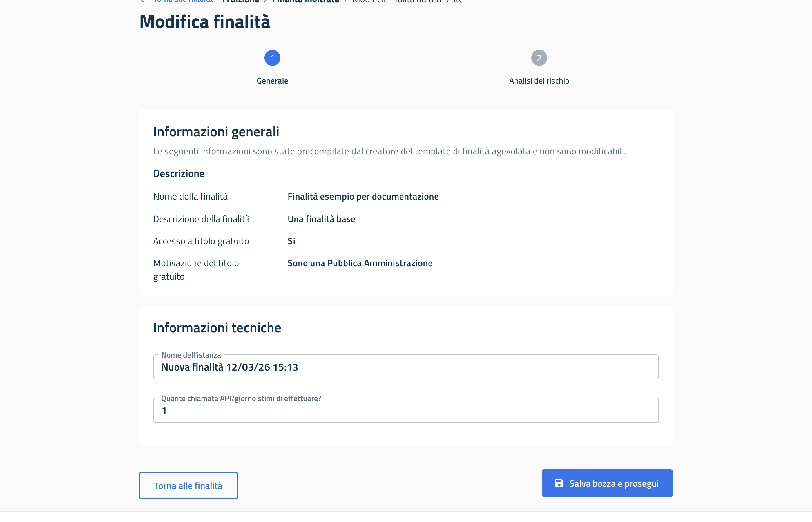This screenshot has width=812, height=522.
Task: Click the Sono una Pubblica Amministrazione text
Action: point(360,263)
